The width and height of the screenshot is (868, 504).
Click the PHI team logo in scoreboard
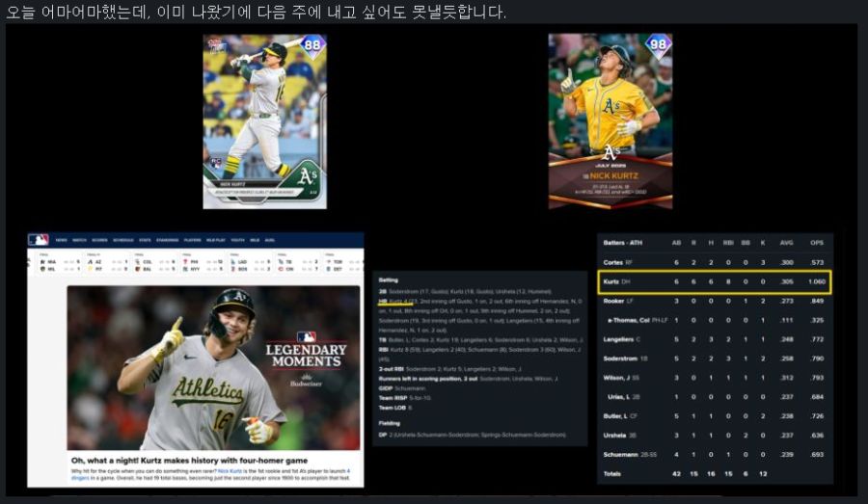[185, 262]
